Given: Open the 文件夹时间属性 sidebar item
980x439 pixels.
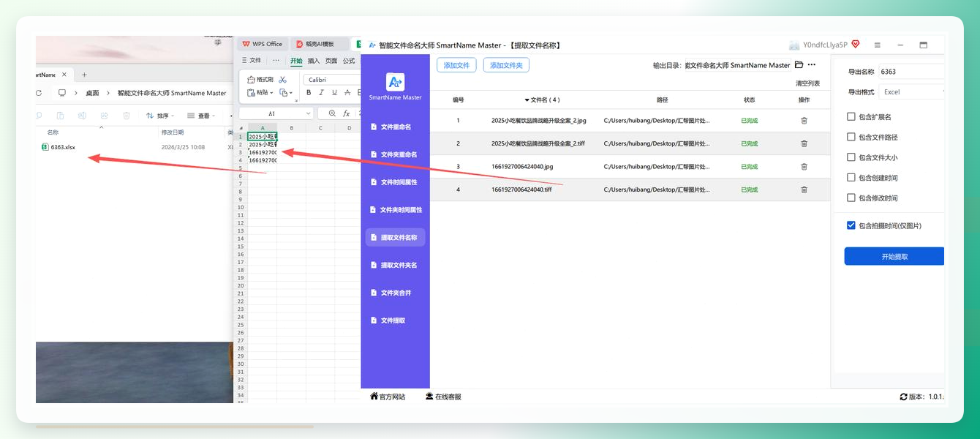Looking at the screenshot, I should click(x=395, y=210).
